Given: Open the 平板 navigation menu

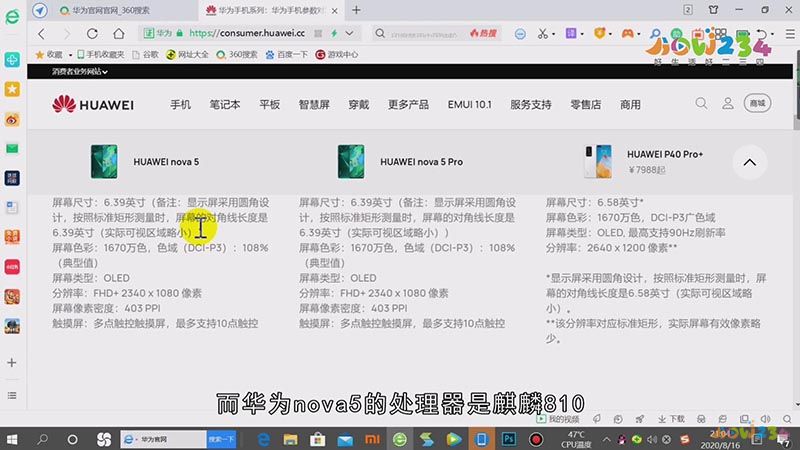Looking at the screenshot, I should click(269, 105).
